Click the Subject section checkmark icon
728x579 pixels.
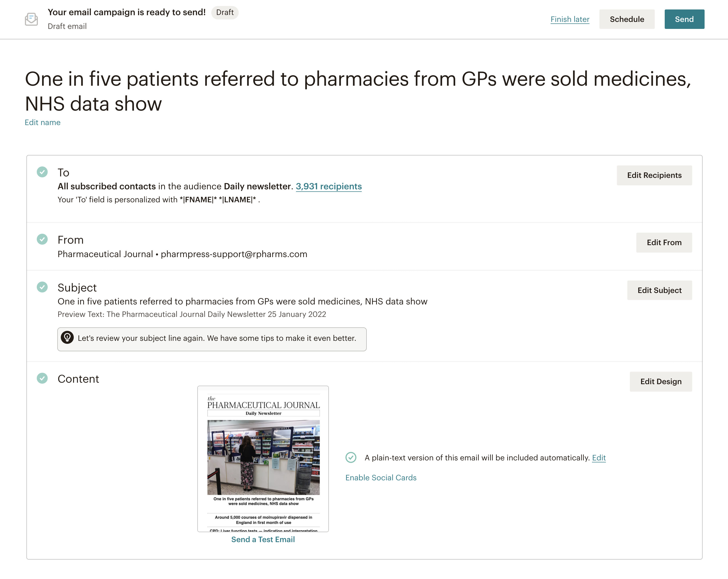(x=42, y=287)
